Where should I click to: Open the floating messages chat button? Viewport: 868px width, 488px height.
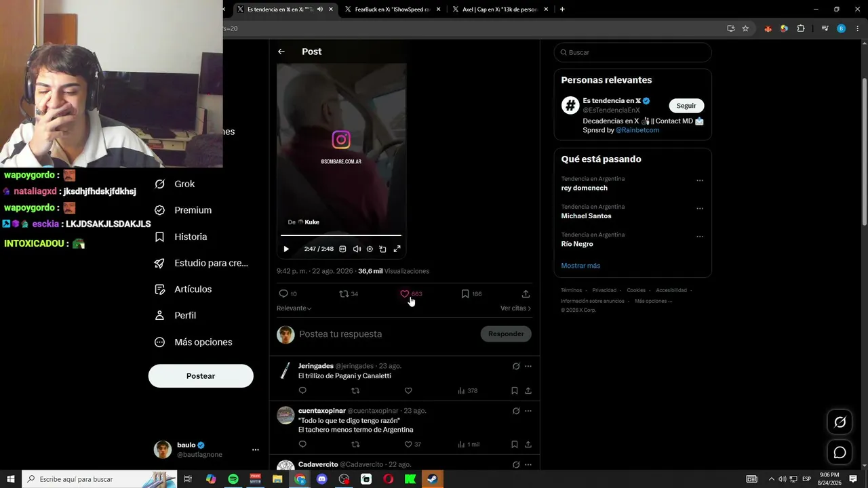point(840,452)
